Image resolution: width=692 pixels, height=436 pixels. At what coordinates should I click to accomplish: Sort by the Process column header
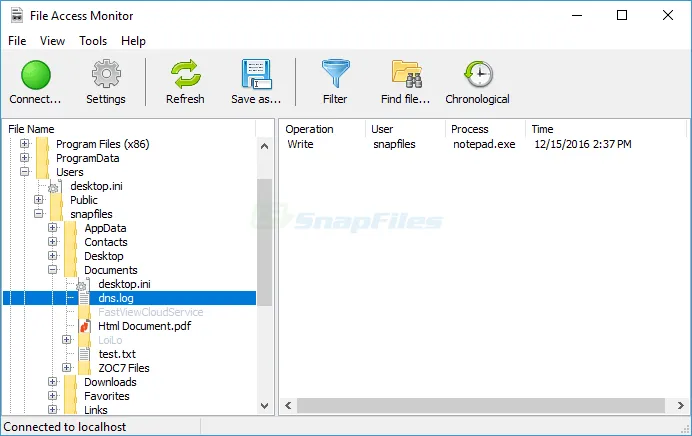485,129
